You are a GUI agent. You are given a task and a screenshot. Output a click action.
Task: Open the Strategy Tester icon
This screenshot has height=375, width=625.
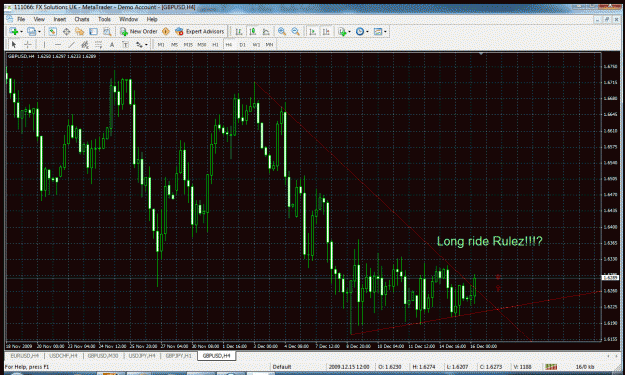(x=107, y=31)
